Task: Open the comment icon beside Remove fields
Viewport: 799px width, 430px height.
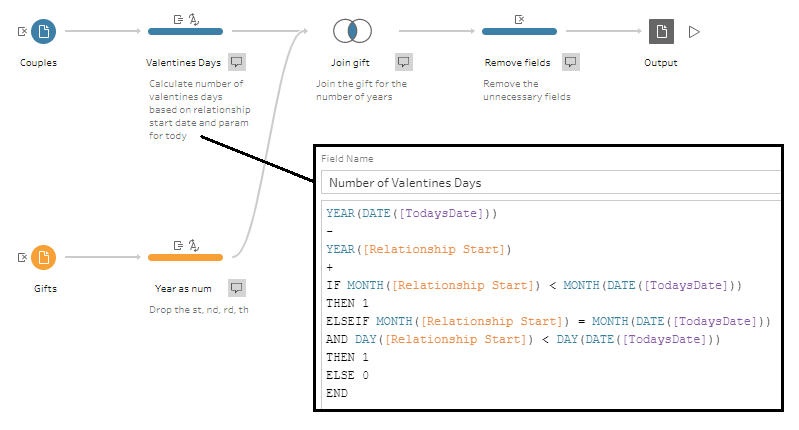Action: tap(570, 61)
